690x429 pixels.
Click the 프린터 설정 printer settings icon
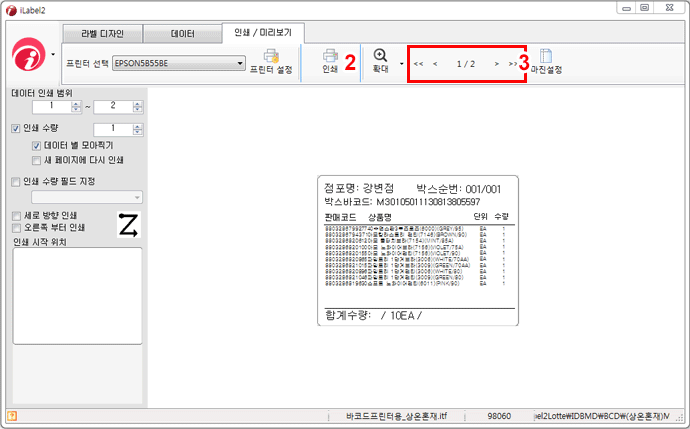[271, 56]
